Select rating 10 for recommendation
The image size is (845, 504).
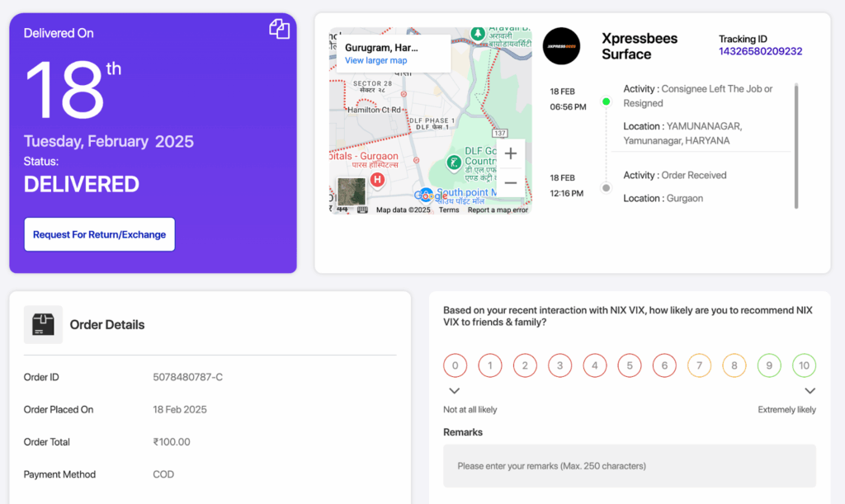click(804, 365)
